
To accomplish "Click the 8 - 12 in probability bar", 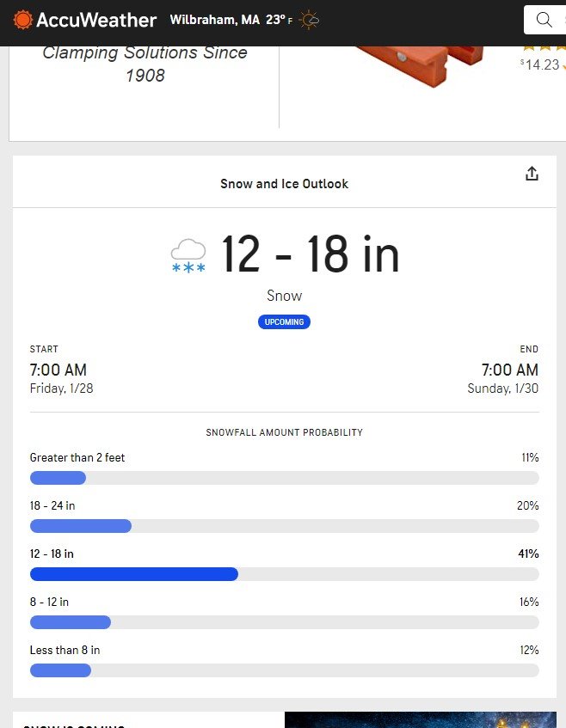I will (x=285, y=622).
